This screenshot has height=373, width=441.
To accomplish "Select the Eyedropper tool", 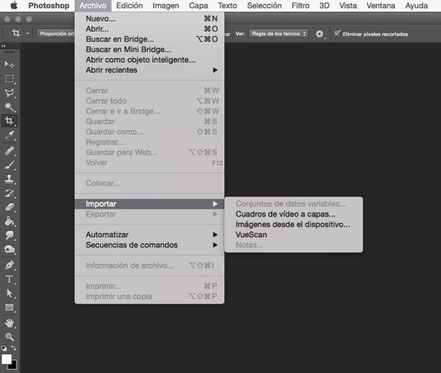I will (x=9, y=136).
